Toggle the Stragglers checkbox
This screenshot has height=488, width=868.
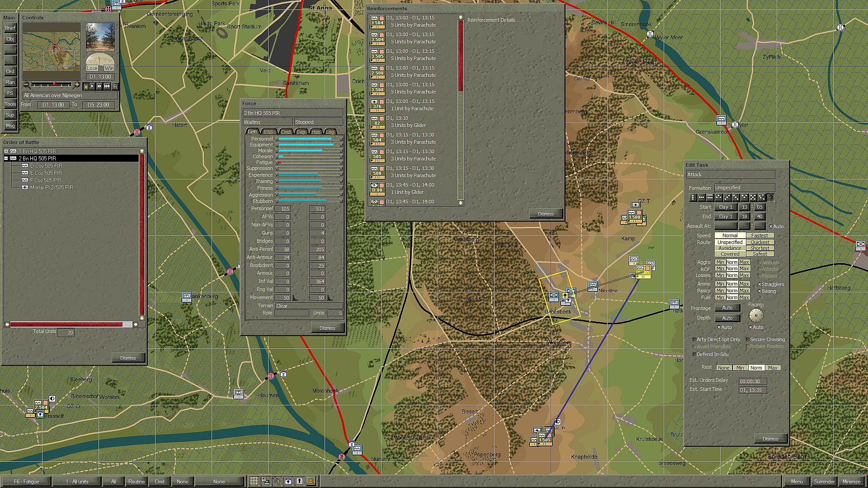[760, 284]
